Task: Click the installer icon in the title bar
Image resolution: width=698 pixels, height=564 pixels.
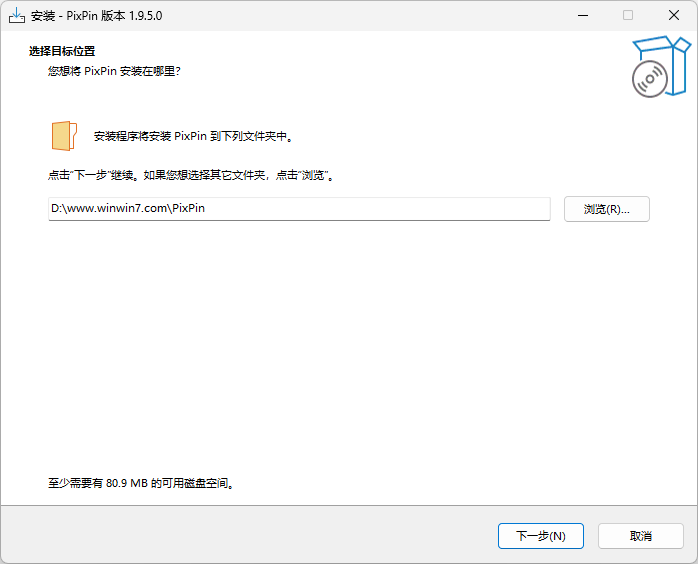Action: coord(17,15)
